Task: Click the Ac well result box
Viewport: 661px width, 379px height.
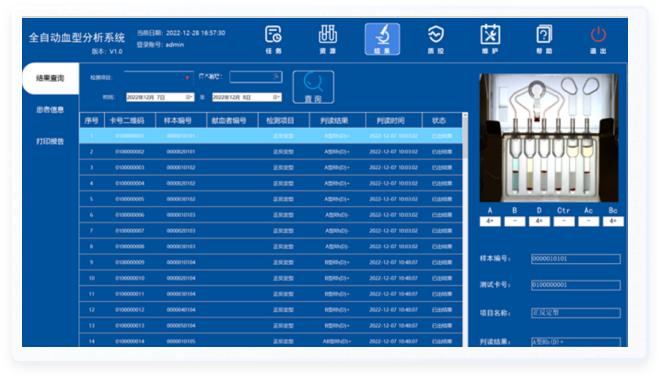Action: [x=588, y=221]
